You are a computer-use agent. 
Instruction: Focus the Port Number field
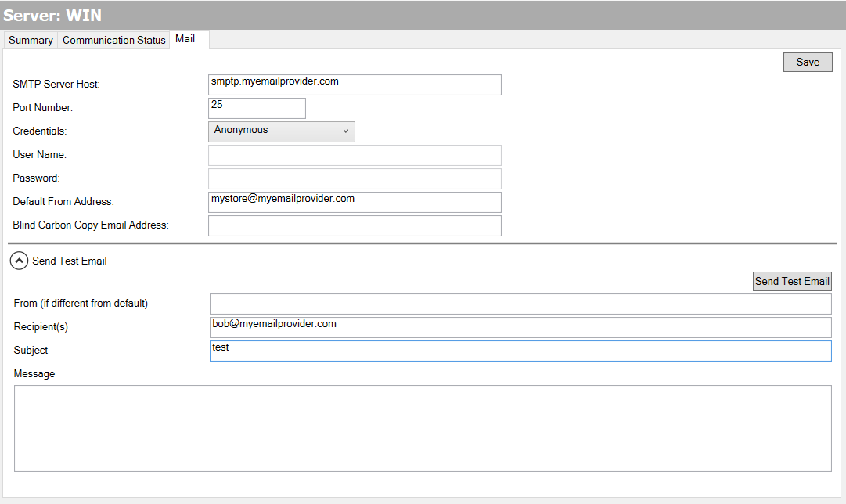point(257,108)
